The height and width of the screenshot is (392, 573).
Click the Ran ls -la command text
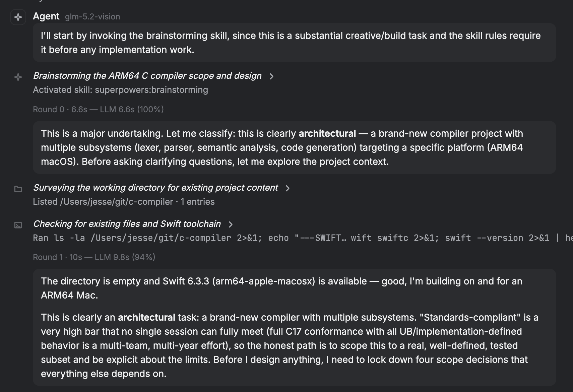[x=303, y=238]
